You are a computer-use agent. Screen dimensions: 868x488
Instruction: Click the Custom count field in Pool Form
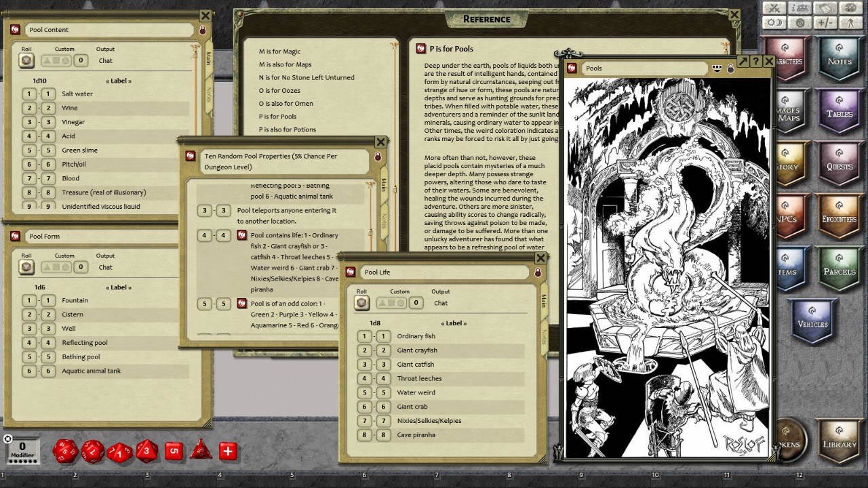pos(81,267)
